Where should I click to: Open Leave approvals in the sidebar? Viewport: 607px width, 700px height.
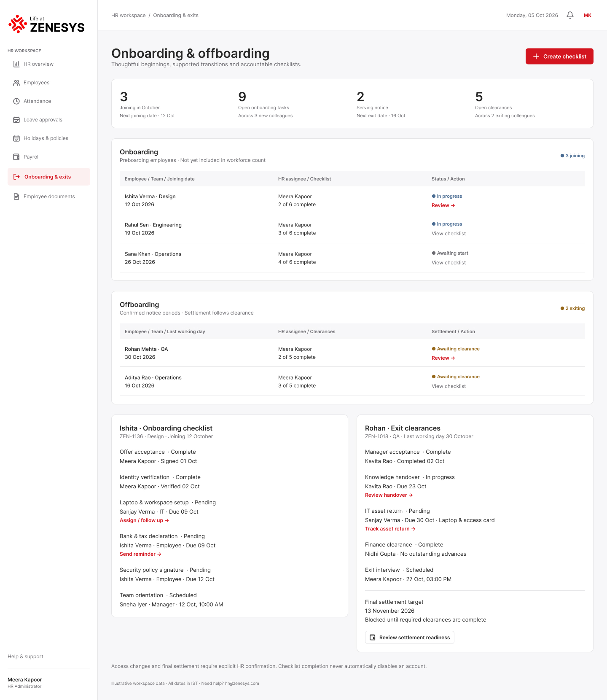coord(49,120)
